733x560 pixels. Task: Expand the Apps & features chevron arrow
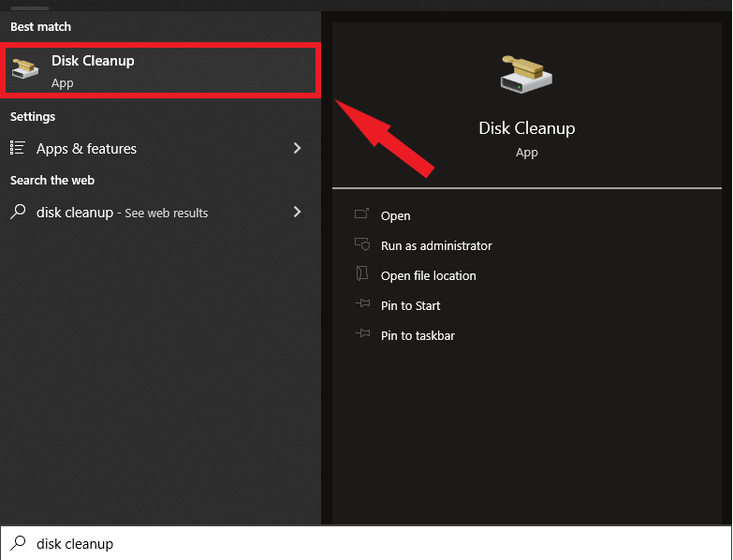pos(297,148)
